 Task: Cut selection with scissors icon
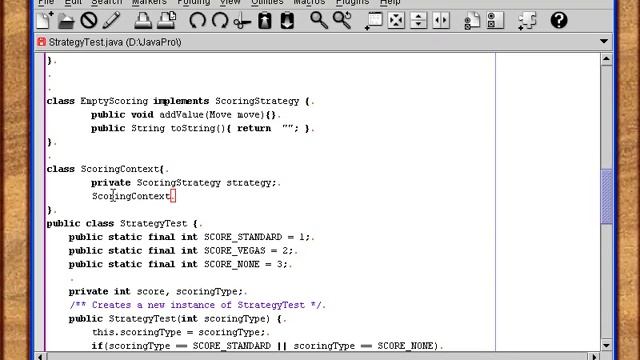click(242, 20)
